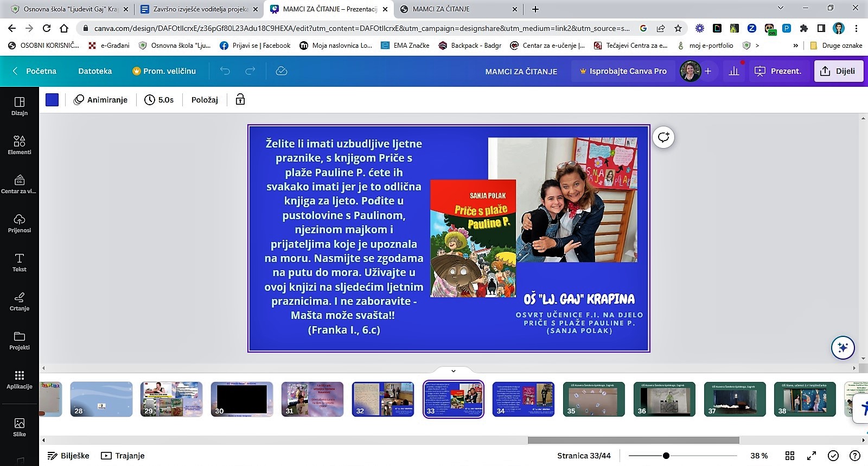
Task: Open the Tekst panel
Action: coord(20,262)
